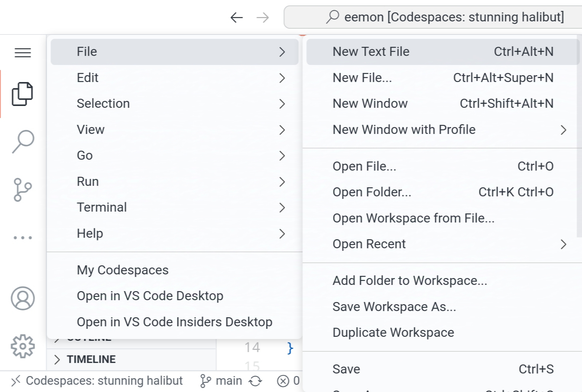Screen dimensions: 582x392
Task: Click the command center search box
Action: 435,17
